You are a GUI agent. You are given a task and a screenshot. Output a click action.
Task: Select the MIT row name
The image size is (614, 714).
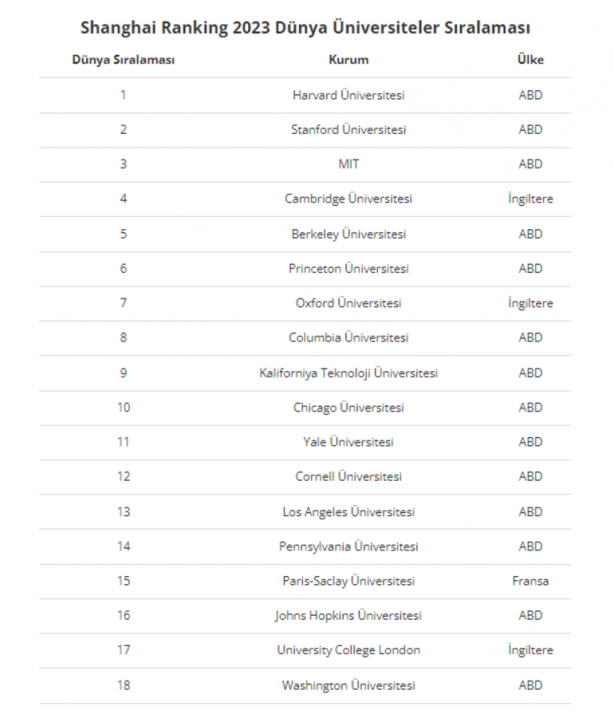click(x=348, y=164)
